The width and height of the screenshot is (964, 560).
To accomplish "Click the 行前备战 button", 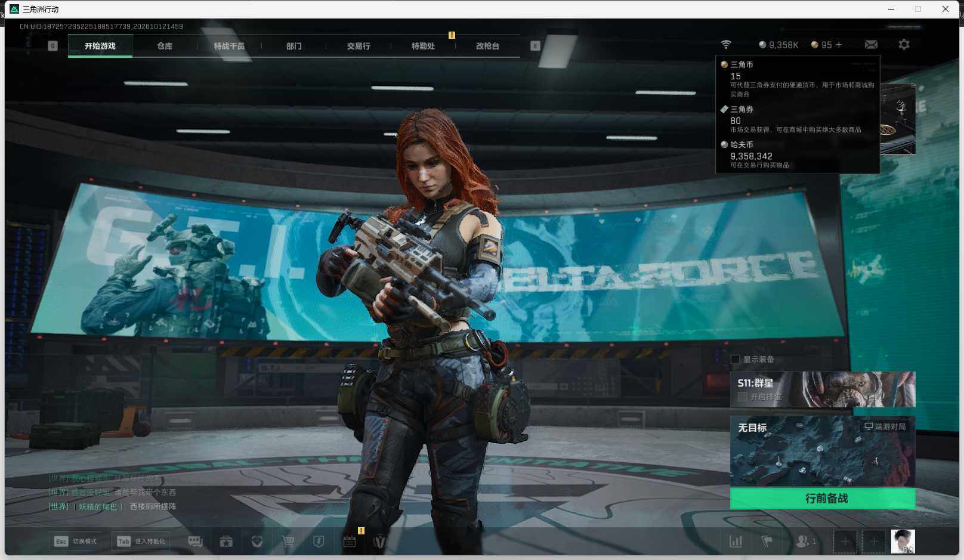I will [x=823, y=499].
